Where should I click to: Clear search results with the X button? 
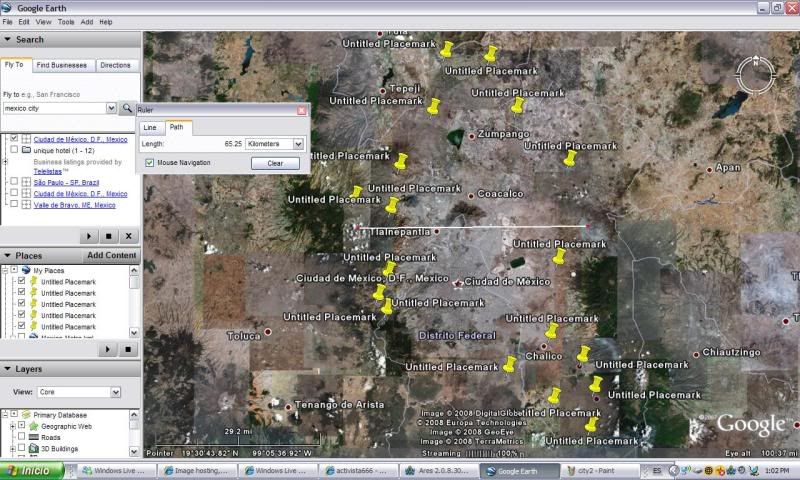click(128, 236)
